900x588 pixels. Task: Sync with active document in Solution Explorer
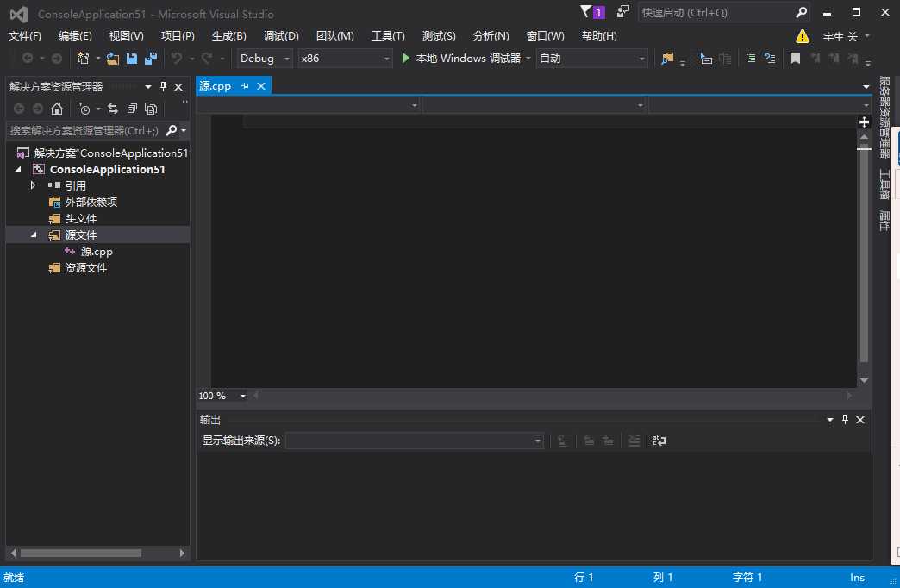pyautogui.click(x=112, y=109)
